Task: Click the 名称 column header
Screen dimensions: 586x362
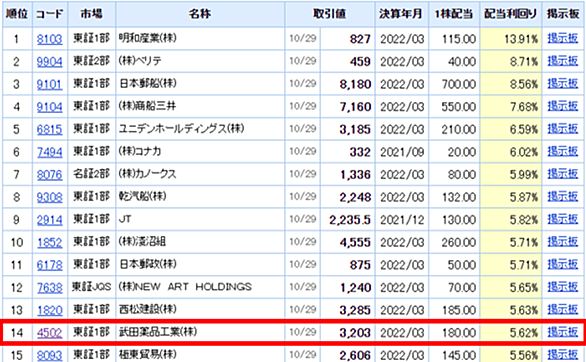Action: click(200, 14)
